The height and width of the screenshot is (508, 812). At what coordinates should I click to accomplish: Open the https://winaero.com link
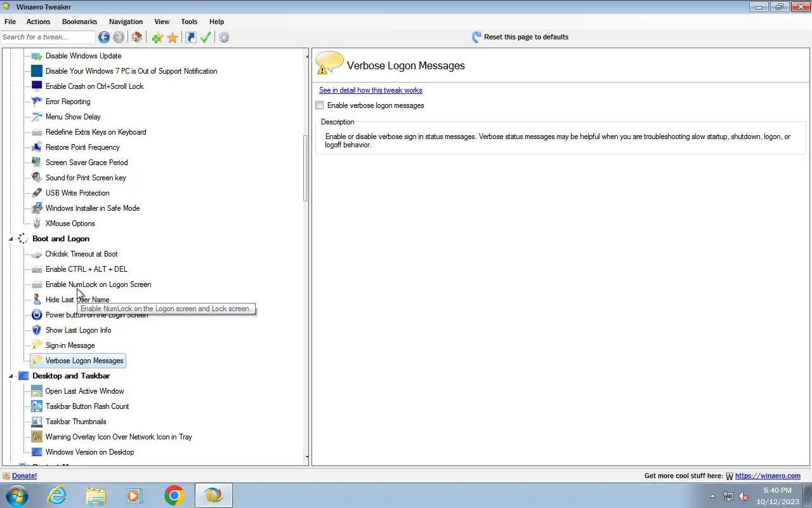(768, 476)
